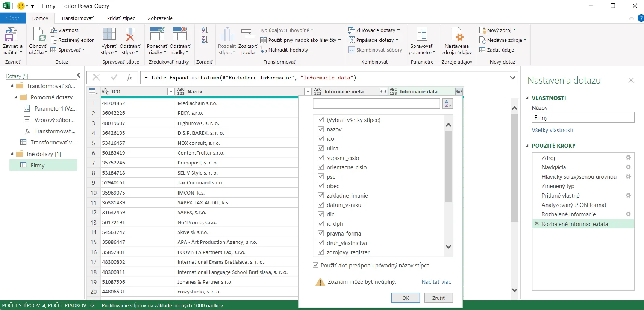Expand the formula bar with chevron
This screenshot has height=310, width=644.
coord(512,77)
